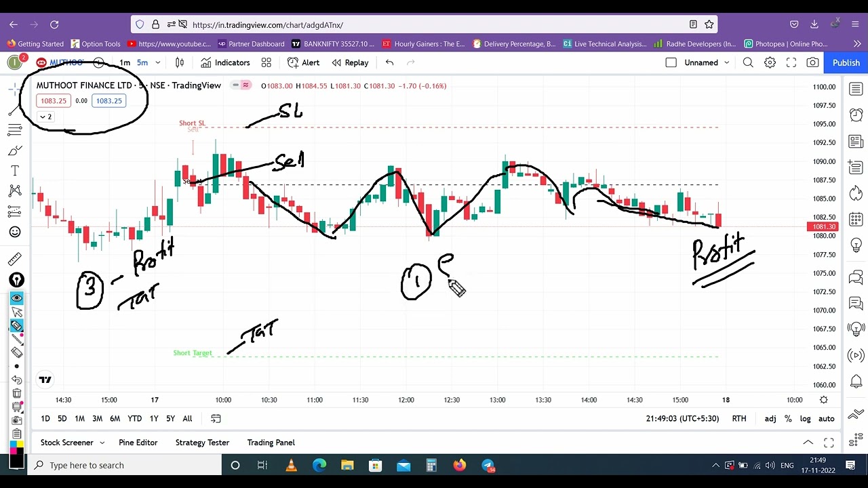Open the go-to date calendar button
Image resolution: width=868 pixels, height=488 pixels.
click(216, 419)
